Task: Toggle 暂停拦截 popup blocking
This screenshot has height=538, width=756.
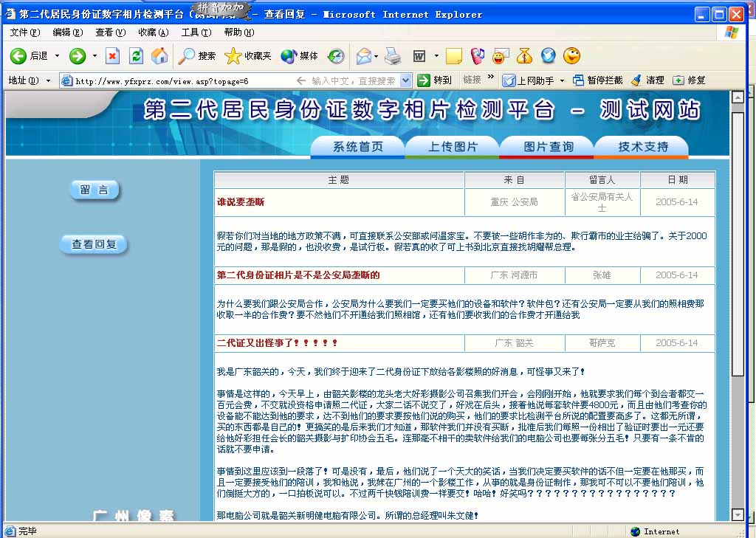Action: pyautogui.click(x=598, y=80)
